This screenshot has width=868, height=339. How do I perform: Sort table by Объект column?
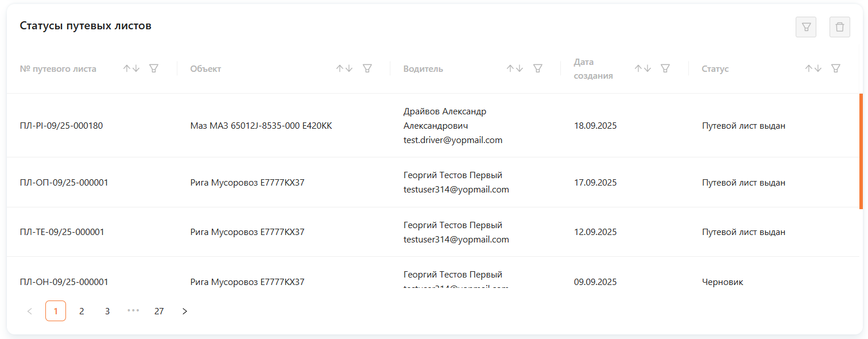pos(344,68)
